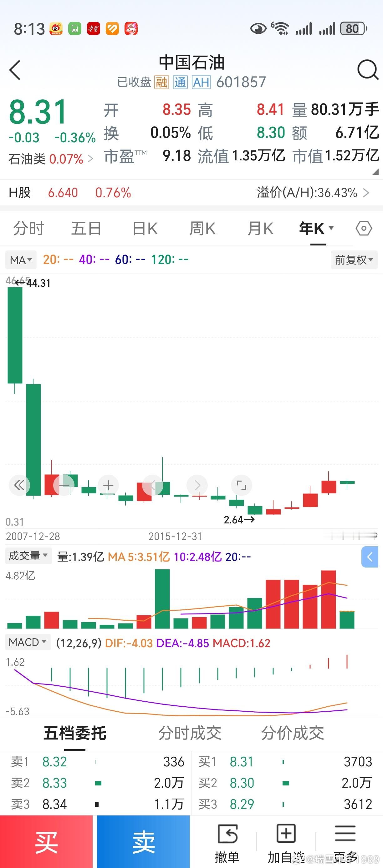This screenshot has width=383, height=868.
Task: Tap the back arrow icon
Action: [15, 70]
